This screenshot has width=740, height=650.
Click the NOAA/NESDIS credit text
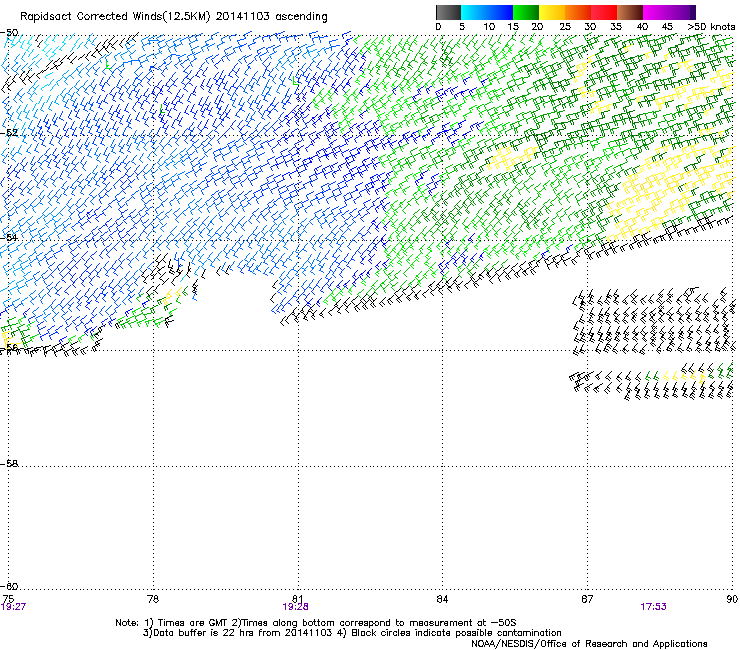pyautogui.click(x=589, y=644)
